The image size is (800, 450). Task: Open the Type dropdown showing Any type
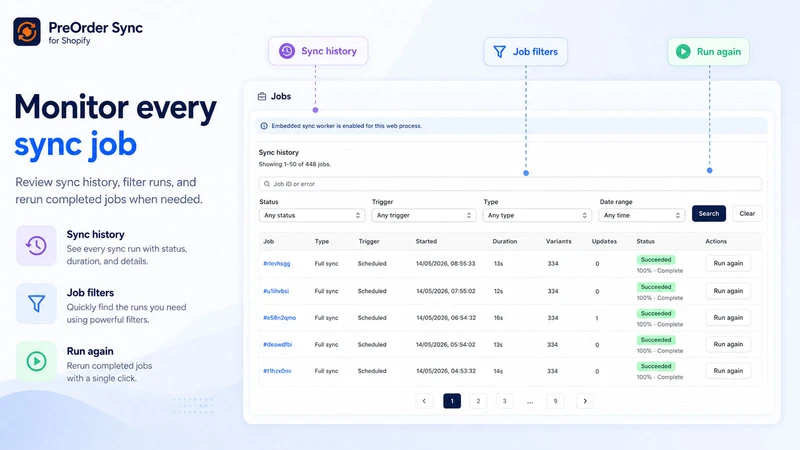pos(537,215)
